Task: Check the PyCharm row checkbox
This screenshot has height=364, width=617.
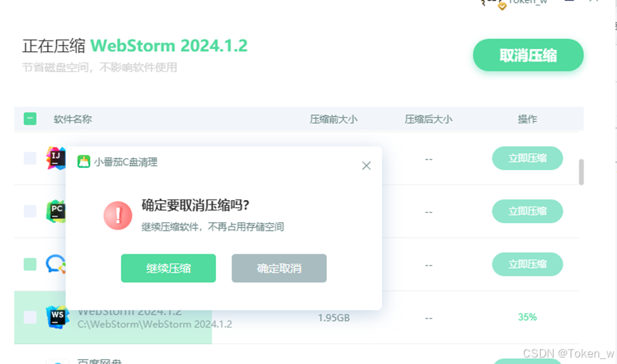Action: 30,212
